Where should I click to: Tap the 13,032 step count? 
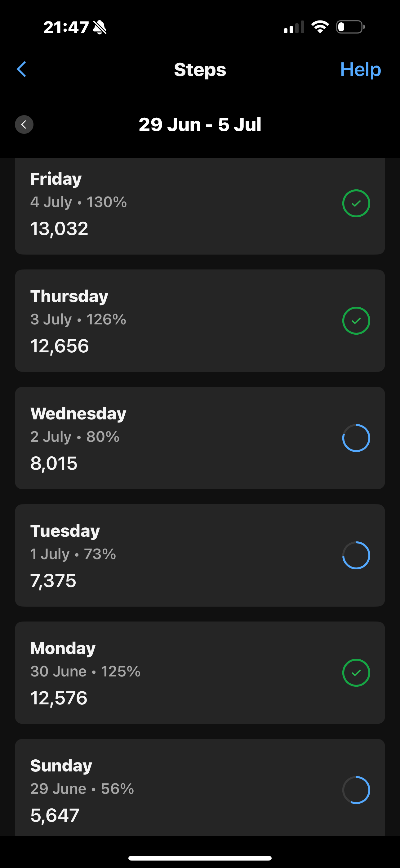pos(59,228)
